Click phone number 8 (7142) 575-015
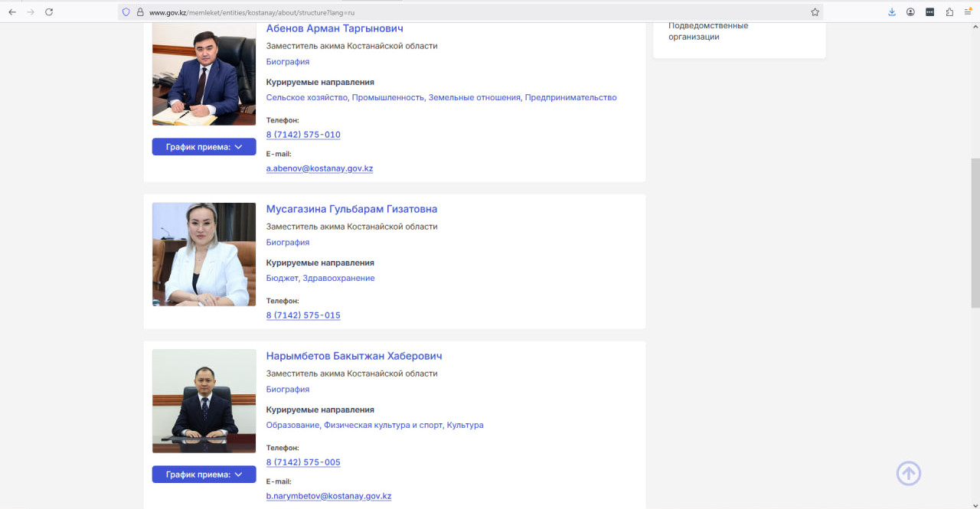980x509 pixels. click(303, 315)
